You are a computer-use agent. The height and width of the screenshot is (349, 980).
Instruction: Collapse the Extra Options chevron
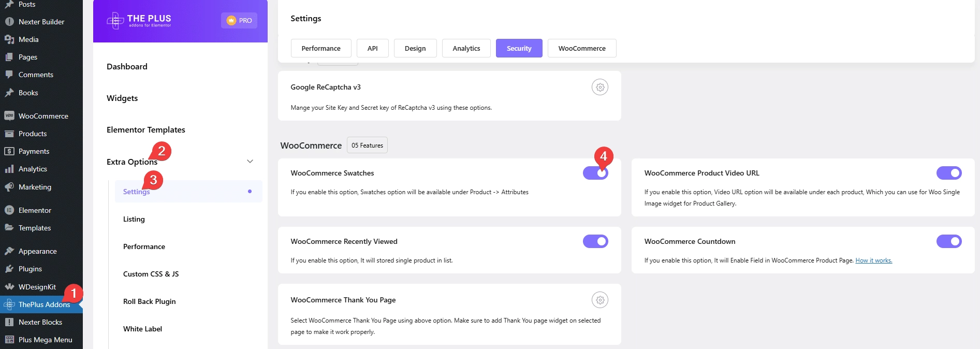coord(250,162)
